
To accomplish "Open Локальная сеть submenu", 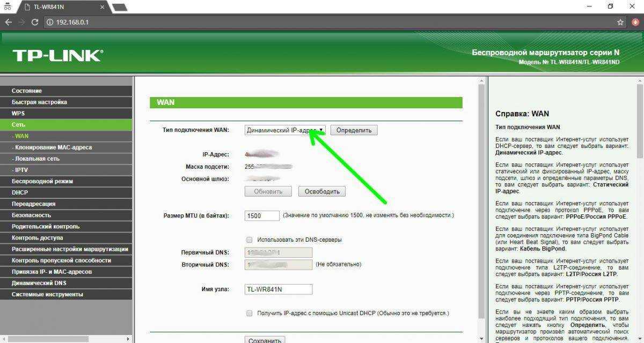I will [66, 159].
